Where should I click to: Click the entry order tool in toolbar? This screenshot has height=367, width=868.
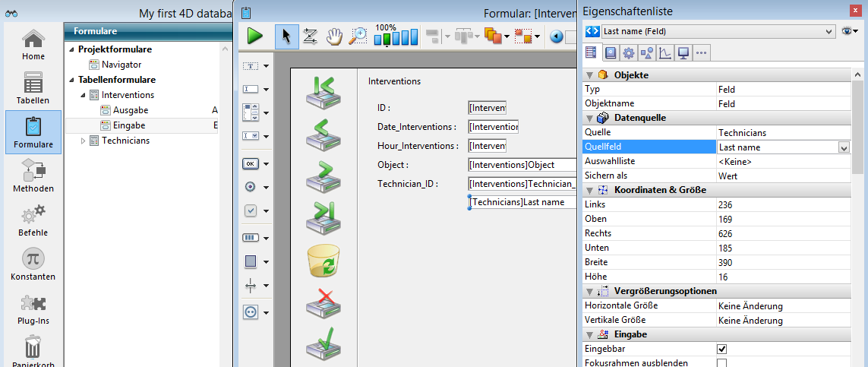click(x=310, y=36)
